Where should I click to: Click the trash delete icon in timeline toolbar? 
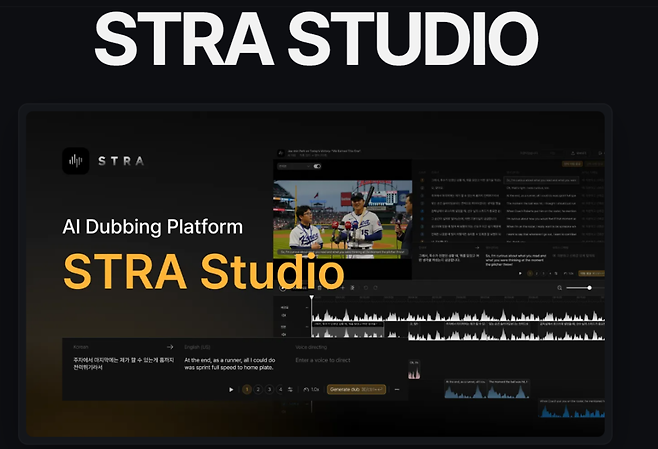tap(319, 288)
